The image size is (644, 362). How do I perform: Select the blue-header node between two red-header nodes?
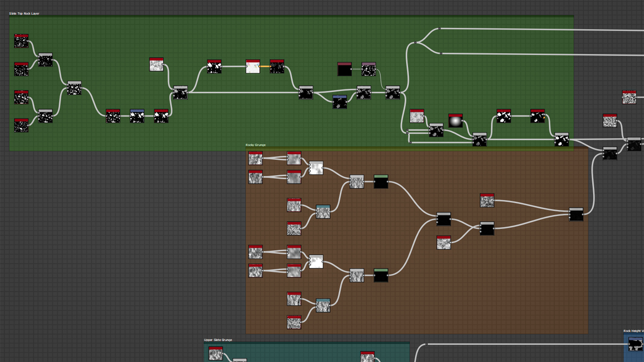pos(137,116)
